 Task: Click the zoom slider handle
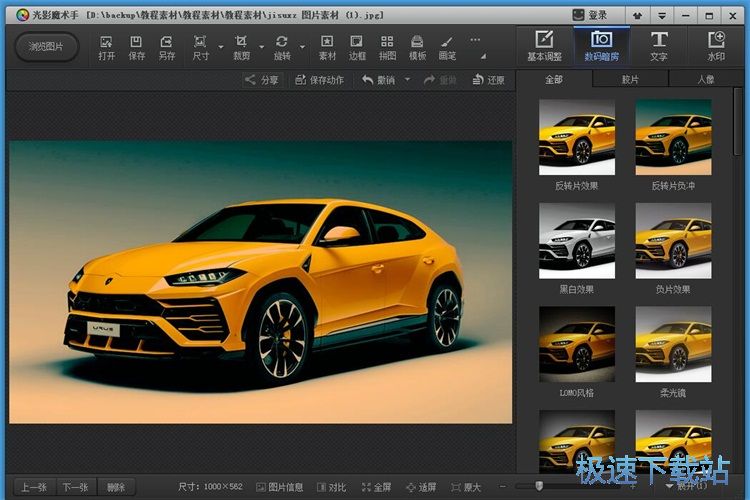tap(539, 486)
